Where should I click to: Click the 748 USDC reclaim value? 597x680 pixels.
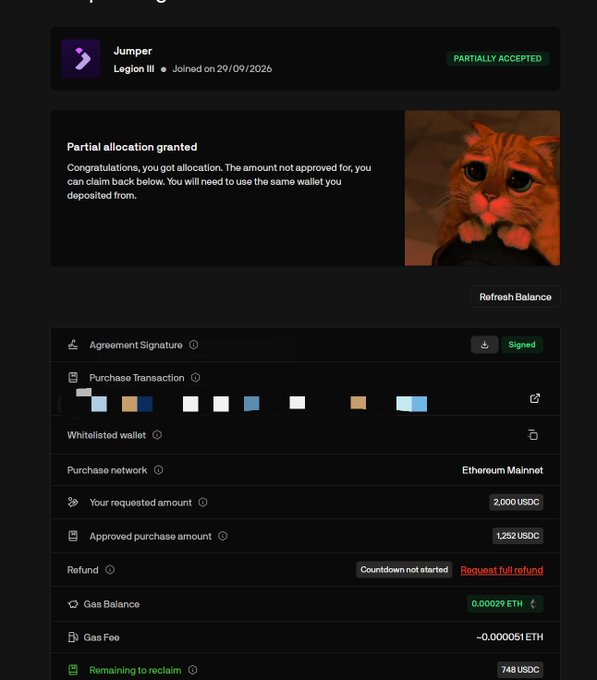coord(520,670)
